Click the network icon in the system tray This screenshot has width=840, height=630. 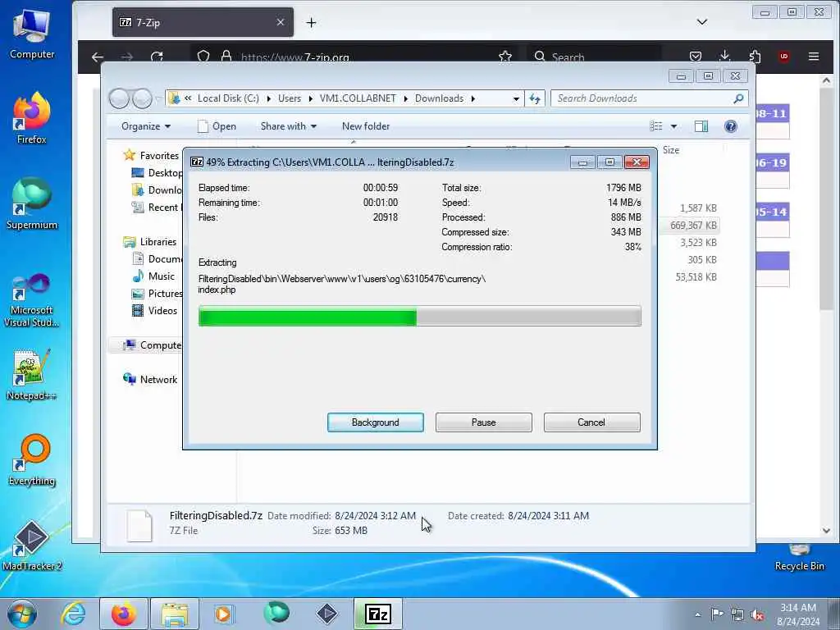(737, 614)
